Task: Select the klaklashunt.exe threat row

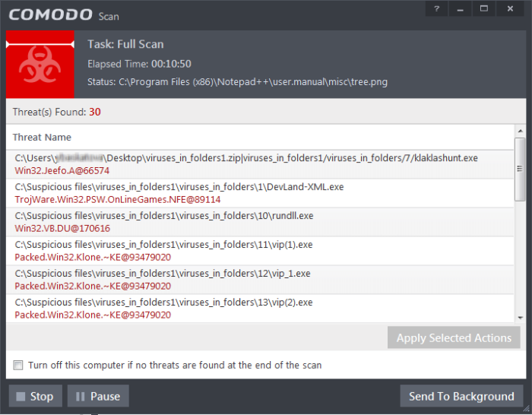Action: [260, 164]
